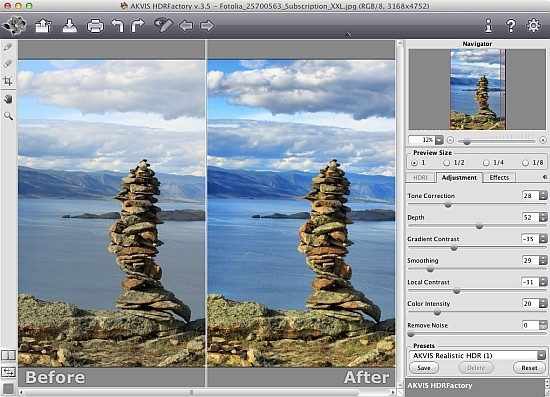Select the Zoom magnifier tool
The image size is (550, 397).
pos(8,116)
